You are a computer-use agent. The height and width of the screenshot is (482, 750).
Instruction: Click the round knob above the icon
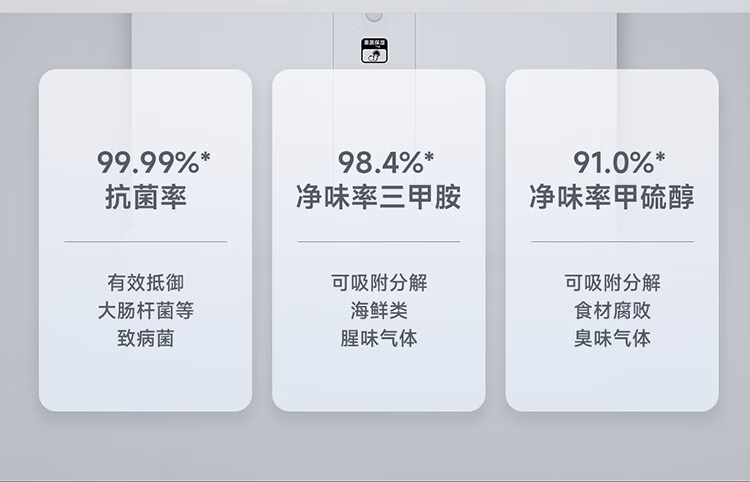coord(374,17)
